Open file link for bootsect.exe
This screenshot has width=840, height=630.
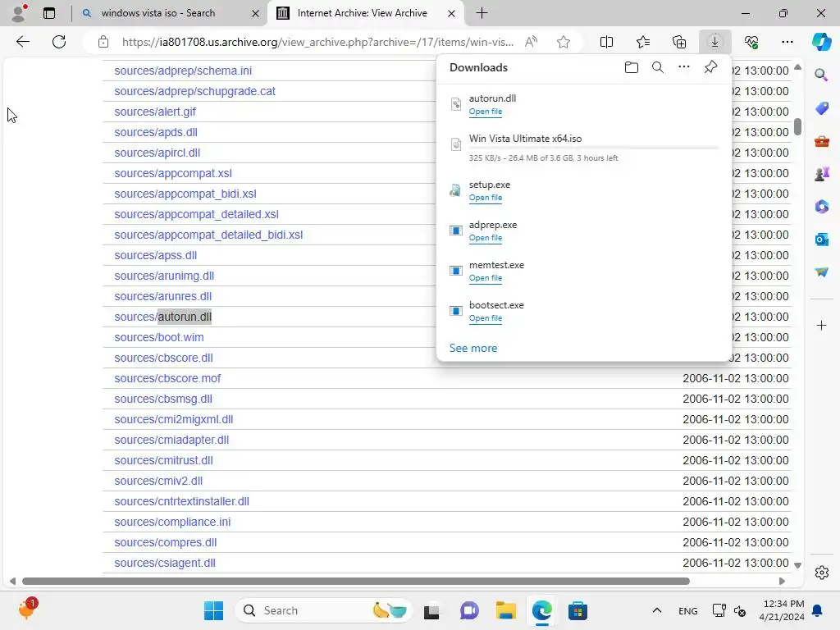click(x=486, y=317)
